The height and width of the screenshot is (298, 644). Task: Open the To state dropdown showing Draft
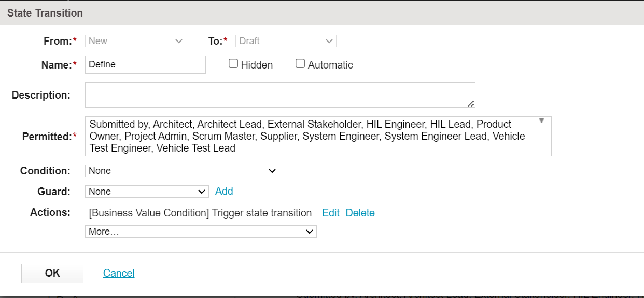click(x=286, y=41)
